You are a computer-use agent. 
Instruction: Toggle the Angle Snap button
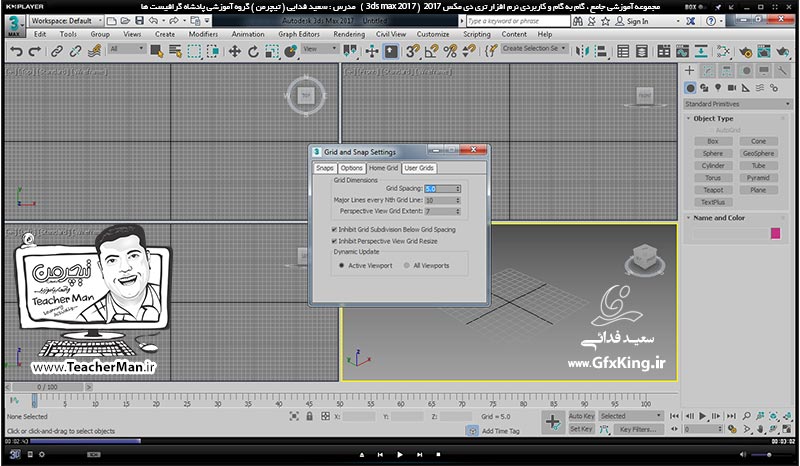(431, 51)
